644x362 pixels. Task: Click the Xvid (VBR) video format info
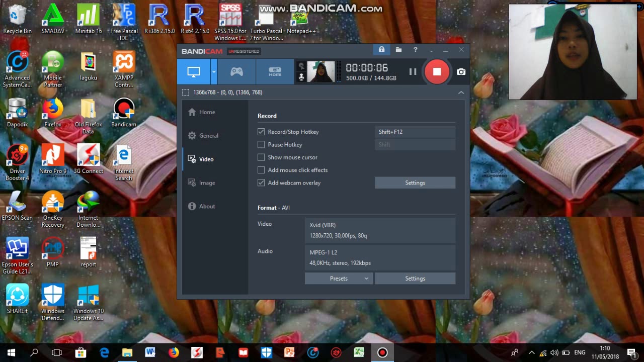pyautogui.click(x=380, y=230)
